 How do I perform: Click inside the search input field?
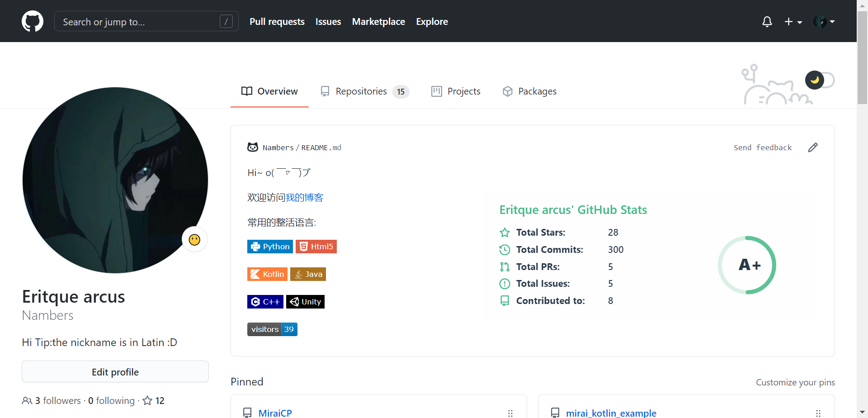tap(136, 21)
